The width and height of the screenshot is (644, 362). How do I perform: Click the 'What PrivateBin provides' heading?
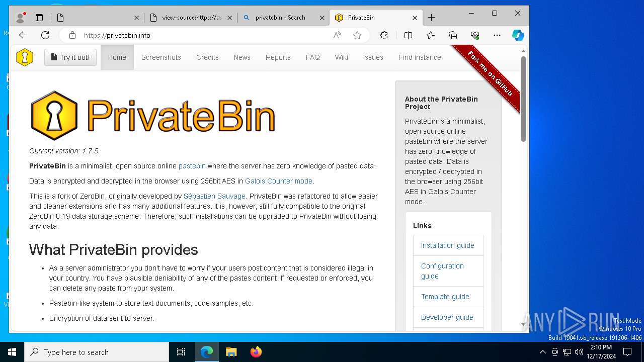tap(114, 249)
